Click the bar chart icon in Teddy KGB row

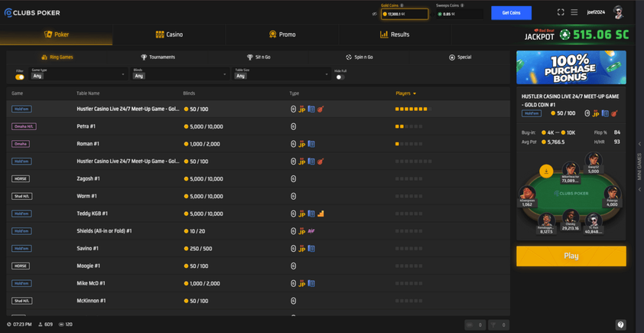(x=320, y=214)
